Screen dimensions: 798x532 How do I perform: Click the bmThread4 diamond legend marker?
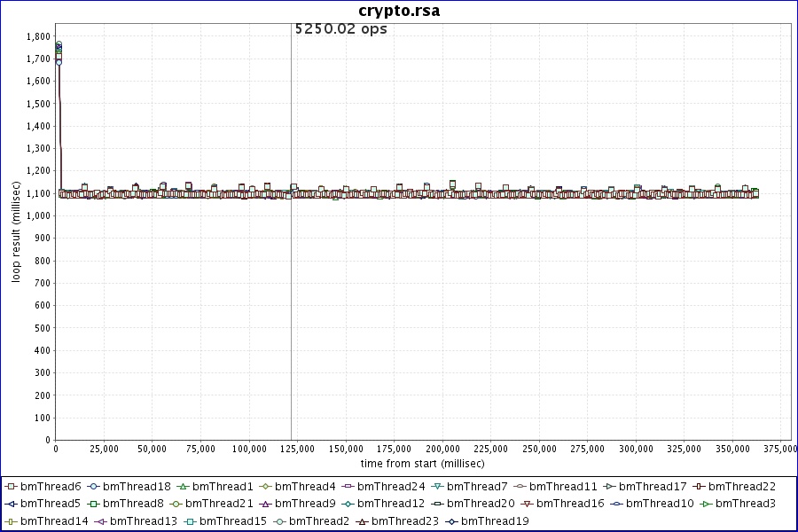(265, 487)
